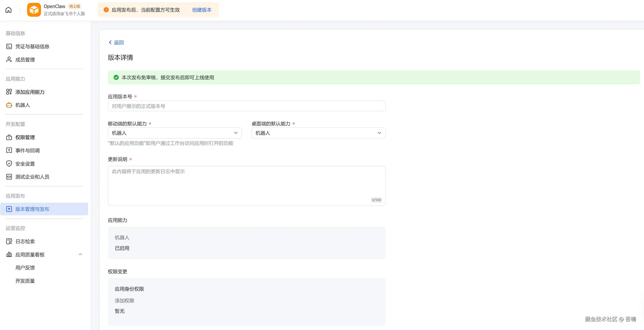The height and width of the screenshot is (330, 644).
Task: Click the home icon in header
Action: point(8,10)
